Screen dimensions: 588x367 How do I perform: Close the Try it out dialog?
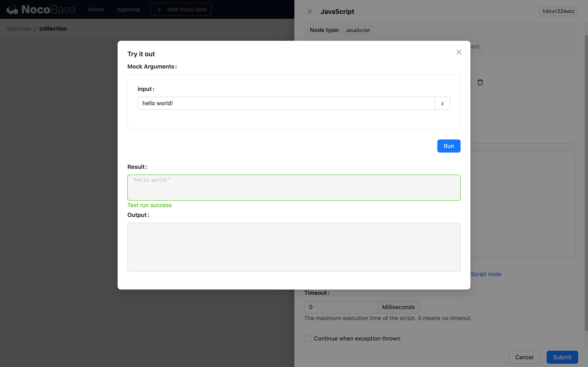click(x=459, y=52)
